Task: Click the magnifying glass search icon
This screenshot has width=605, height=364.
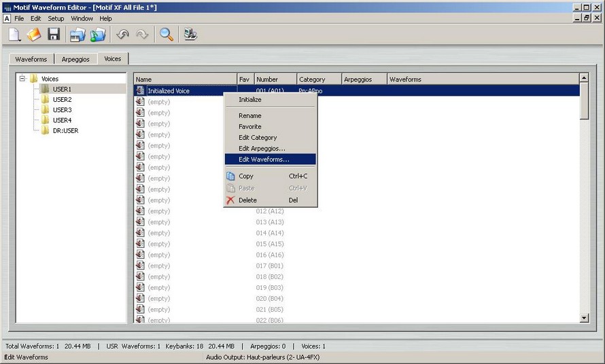Action: pyautogui.click(x=166, y=35)
